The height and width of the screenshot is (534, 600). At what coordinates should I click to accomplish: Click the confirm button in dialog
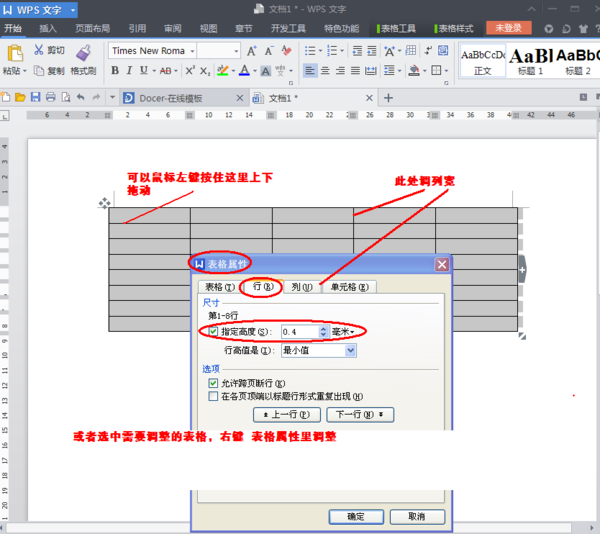pos(356,517)
